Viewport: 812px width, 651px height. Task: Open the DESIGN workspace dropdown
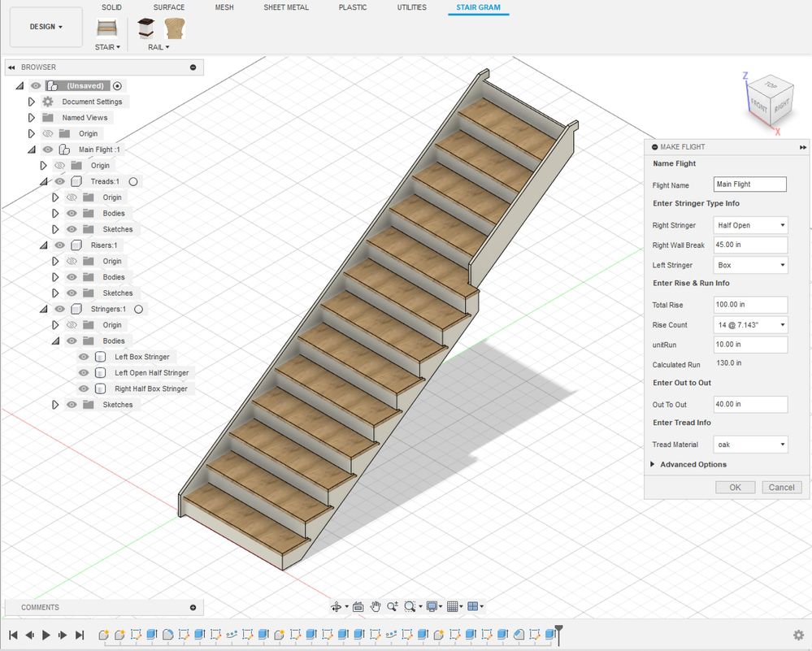[46, 27]
